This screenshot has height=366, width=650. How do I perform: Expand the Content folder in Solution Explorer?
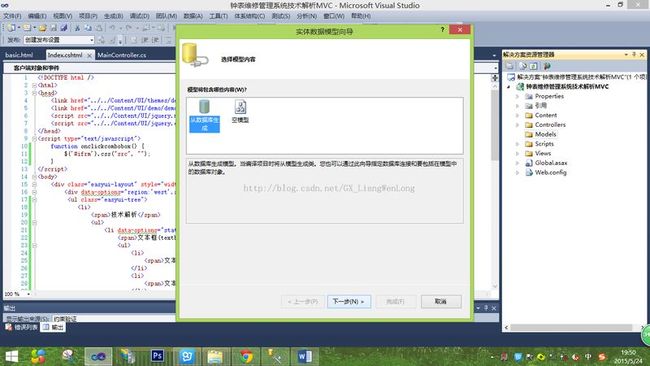(x=517, y=115)
